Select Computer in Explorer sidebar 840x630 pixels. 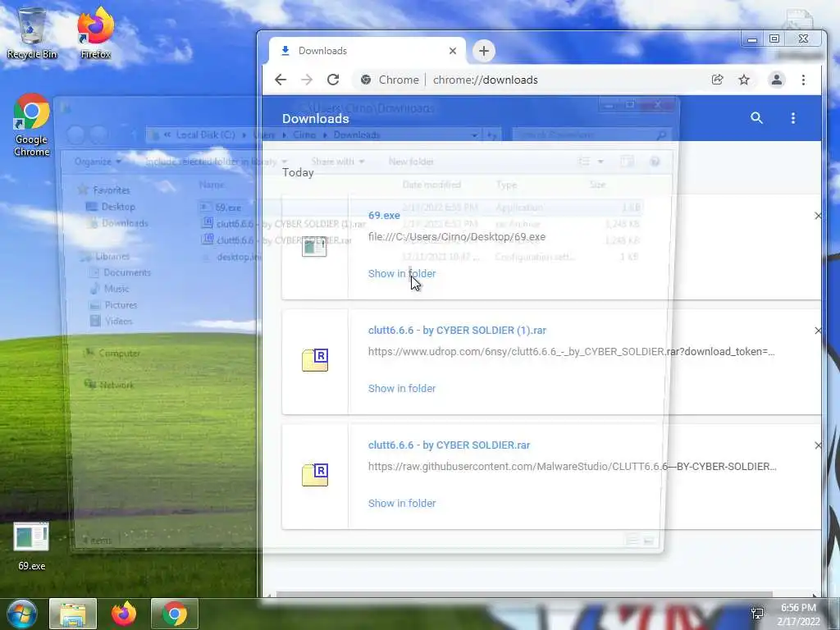point(112,353)
